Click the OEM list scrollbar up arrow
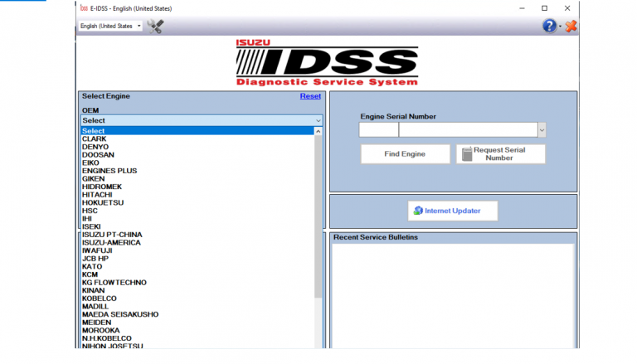Image resolution: width=637 pixels, height=364 pixels. pos(318,131)
